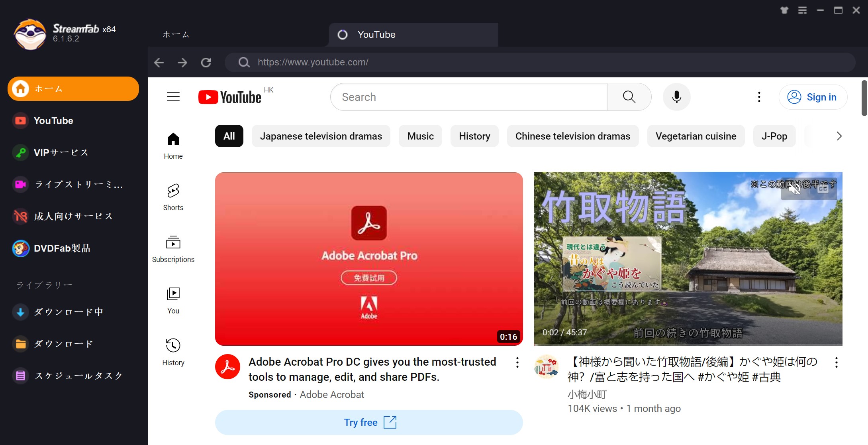The height and width of the screenshot is (445, 868).
Task: Click the 0:16 duration badge
Action: 509,337
